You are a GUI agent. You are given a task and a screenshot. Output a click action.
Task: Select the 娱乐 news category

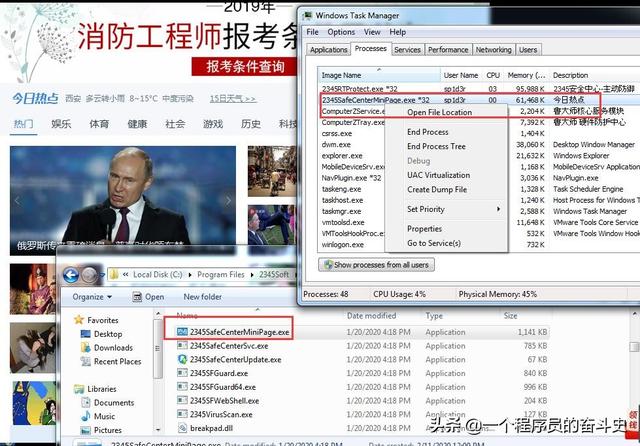click(x=61, y=124)
